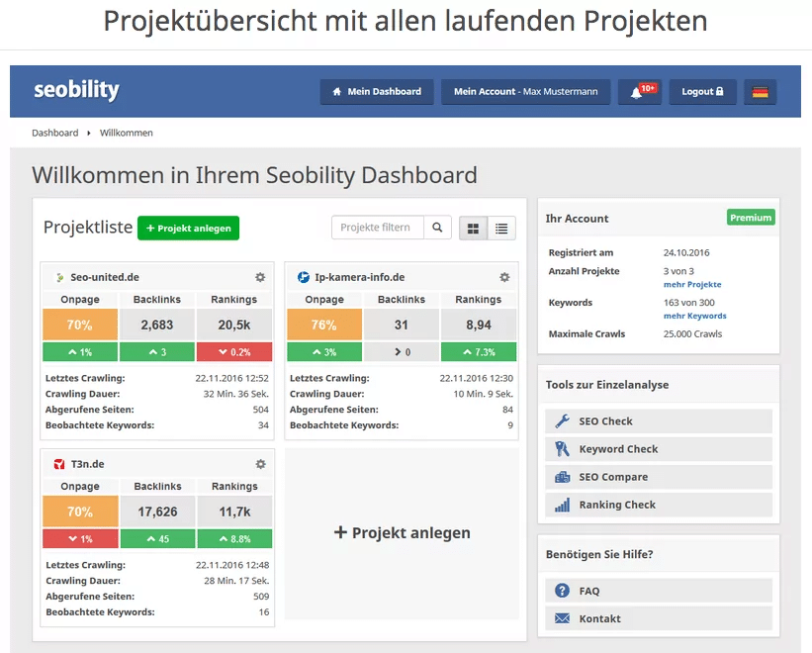Viewport: 812px width, 653px height.
Task: Click Ip-kamera-info.de Backlinks 31 value
Action: [x=402, y=325]
